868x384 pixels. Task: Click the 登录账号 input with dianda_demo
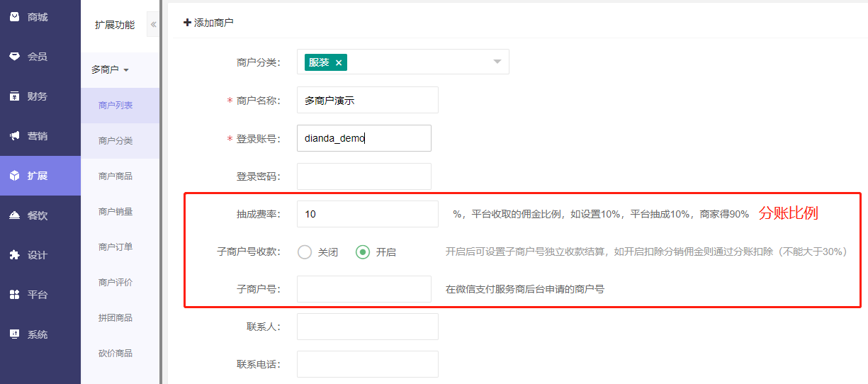(x=364, y=138)
